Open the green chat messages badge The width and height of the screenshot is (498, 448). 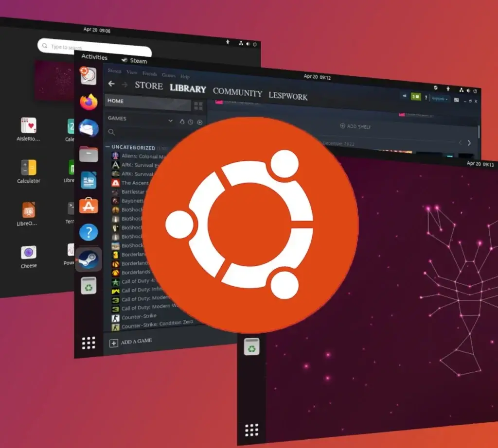pos(416,97)
